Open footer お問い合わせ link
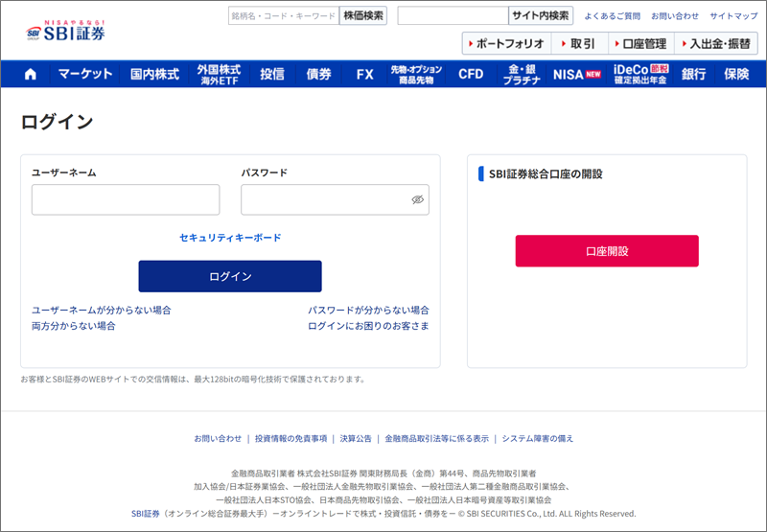767x532 pixels. 218,439
